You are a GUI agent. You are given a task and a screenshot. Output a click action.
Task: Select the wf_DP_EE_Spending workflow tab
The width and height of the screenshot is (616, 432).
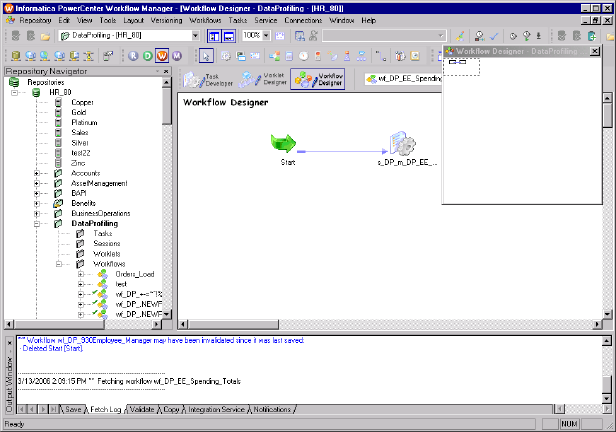[403, 79]
